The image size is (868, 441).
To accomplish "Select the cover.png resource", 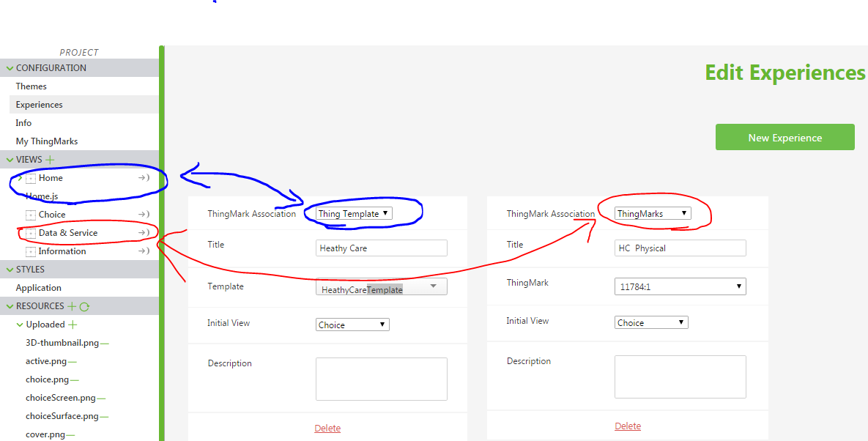I will coord(45,434).
